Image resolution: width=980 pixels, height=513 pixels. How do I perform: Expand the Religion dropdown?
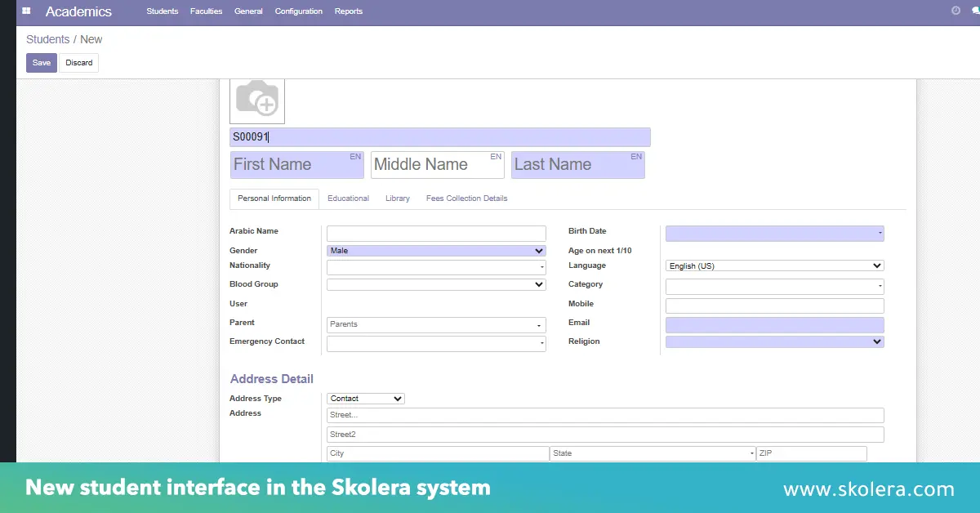(x=774, y=341)
